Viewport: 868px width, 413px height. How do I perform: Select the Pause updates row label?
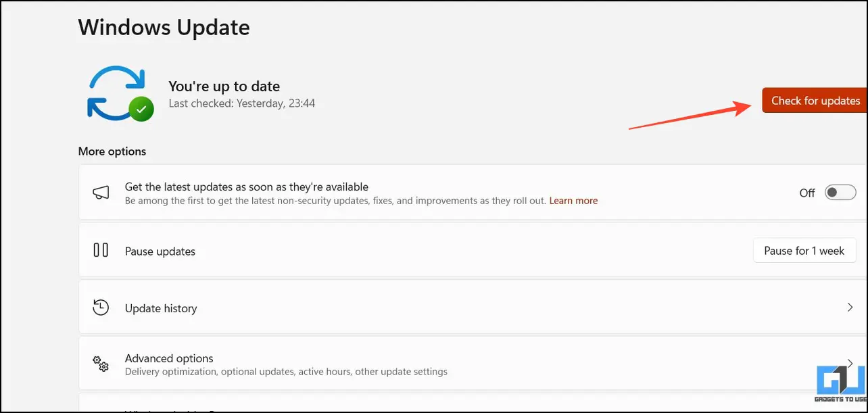[x=160, y=251]
